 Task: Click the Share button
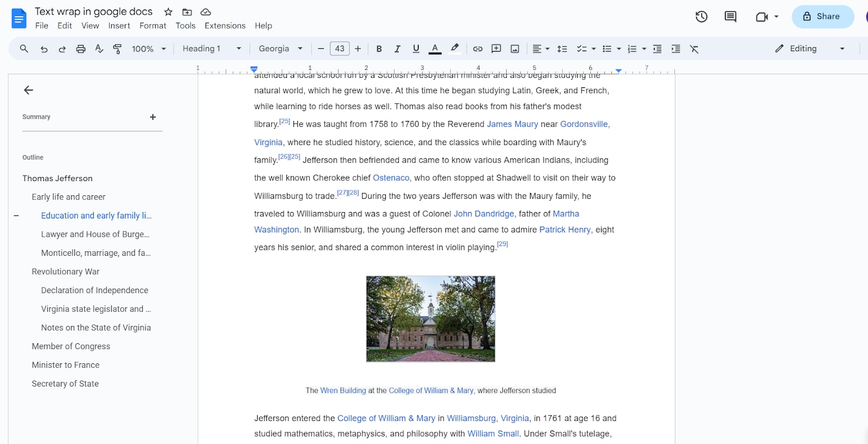(x=822, y=17)
